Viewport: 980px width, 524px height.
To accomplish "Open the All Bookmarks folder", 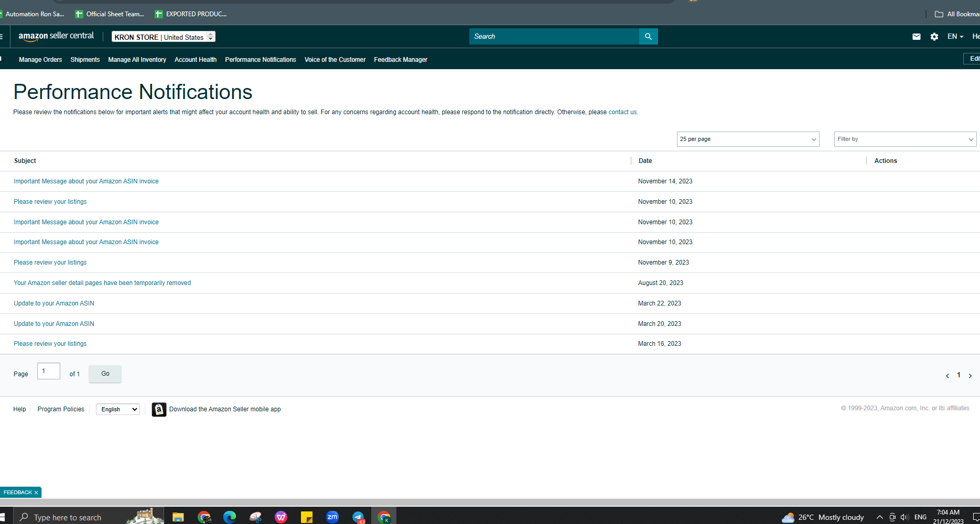I will click(x=957, y=14).
